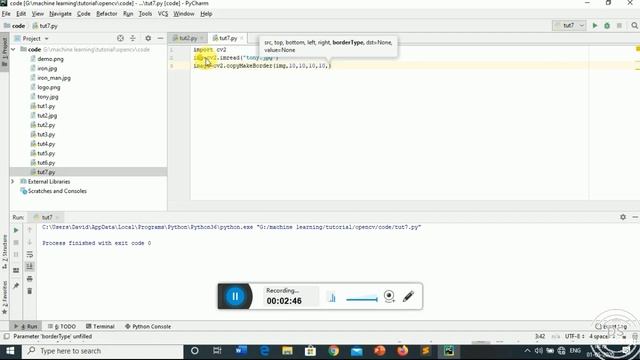Open Project view selector dropdown

[x=36, y=38]
